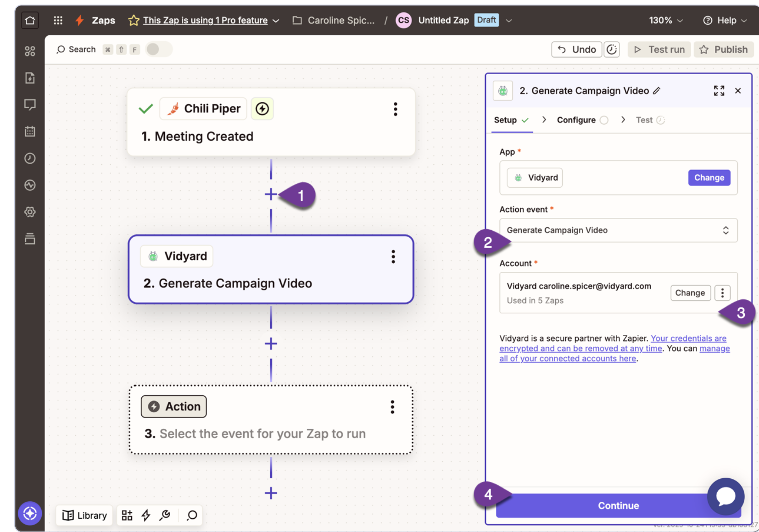Viewport: 759px width, 532px height.
Task: Click the trigger lightning icon on Chili Piper step
Action: pyautogui.click(x=262, y=109)
